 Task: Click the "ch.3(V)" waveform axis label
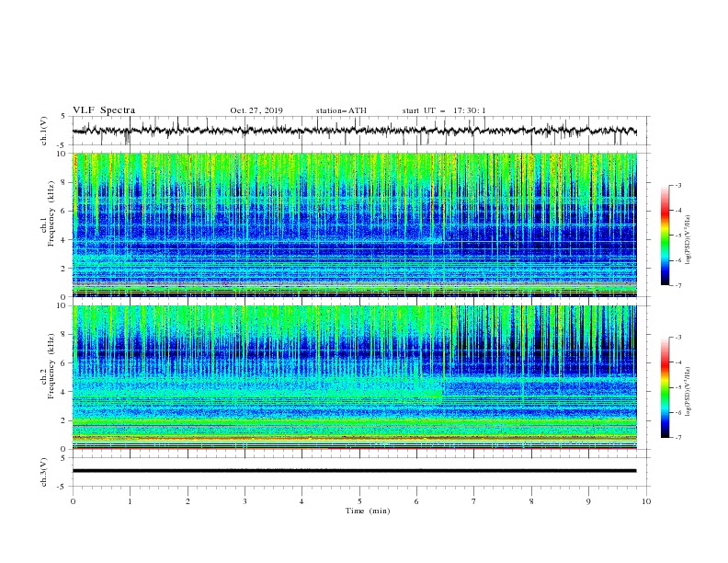(x=44, y=472)
